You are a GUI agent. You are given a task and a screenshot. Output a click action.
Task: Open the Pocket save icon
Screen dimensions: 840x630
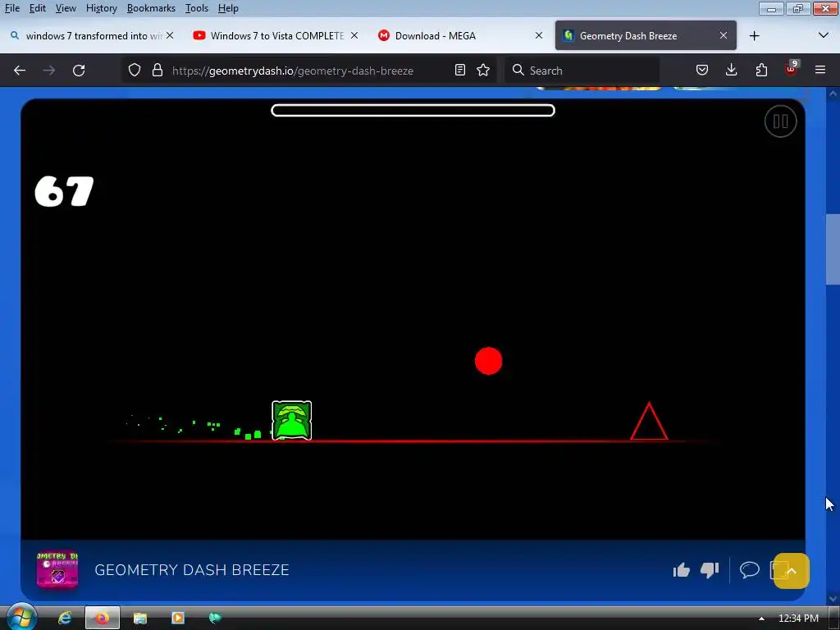point(702,71)
